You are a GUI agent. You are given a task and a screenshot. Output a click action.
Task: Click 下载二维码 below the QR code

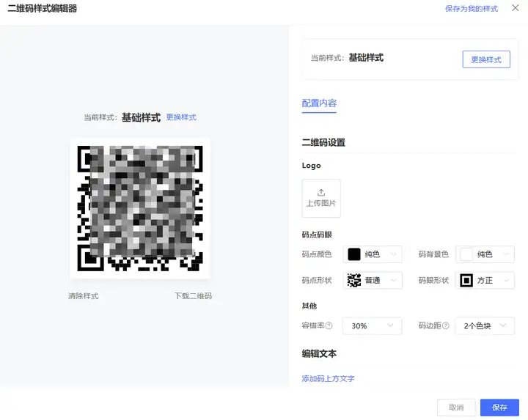pyautogui.click(x=194, y=296)
